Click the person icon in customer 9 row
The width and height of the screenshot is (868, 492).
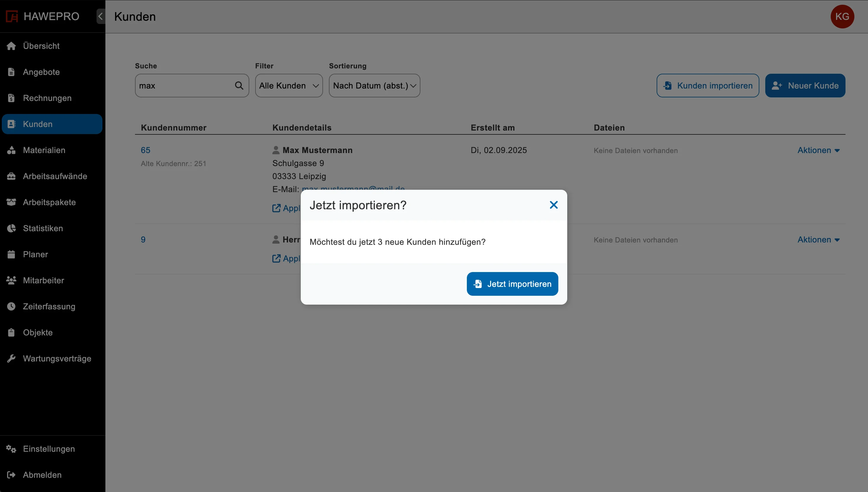click(x=276, y=239)
